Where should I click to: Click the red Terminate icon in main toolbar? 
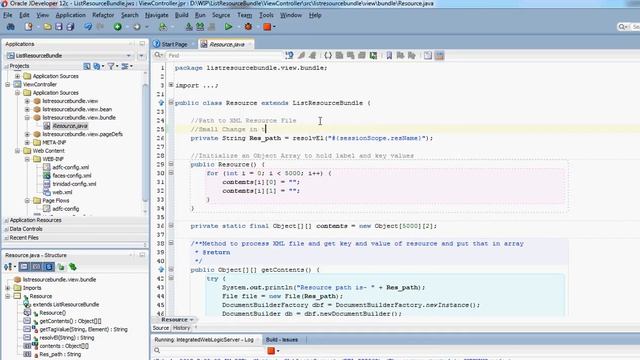click(x=267, y=27)
